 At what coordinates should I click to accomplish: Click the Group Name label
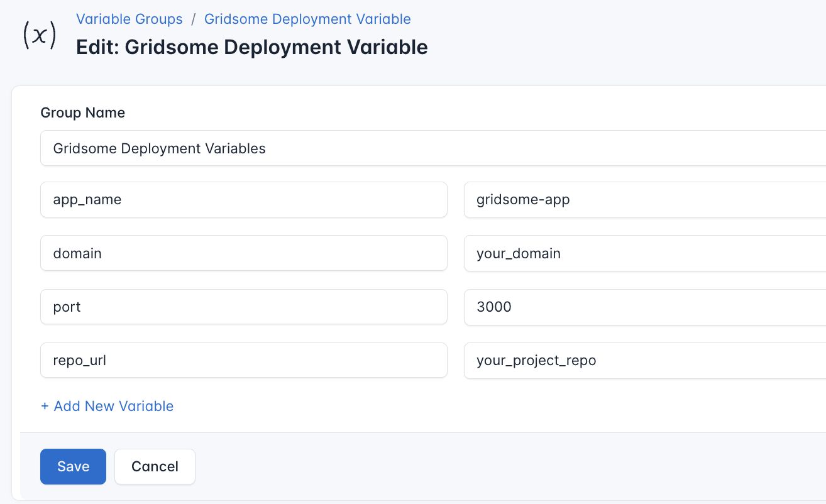(82, 112)
